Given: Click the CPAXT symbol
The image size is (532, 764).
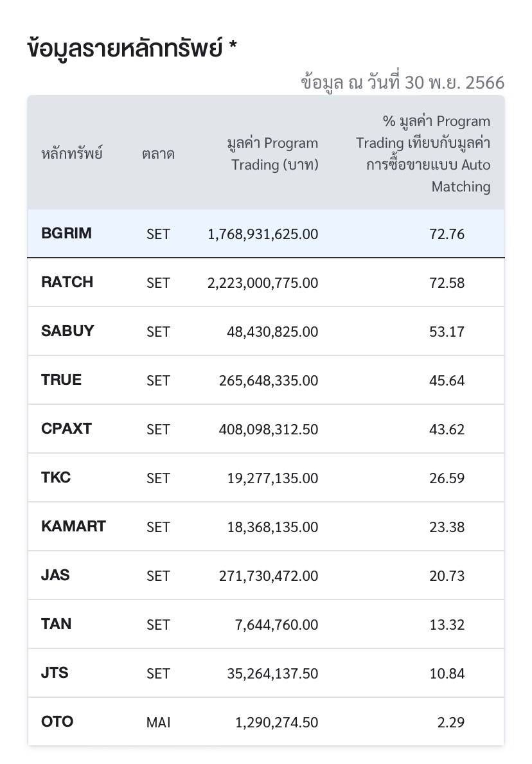Looking at the screenshot, I should (66, 429).
